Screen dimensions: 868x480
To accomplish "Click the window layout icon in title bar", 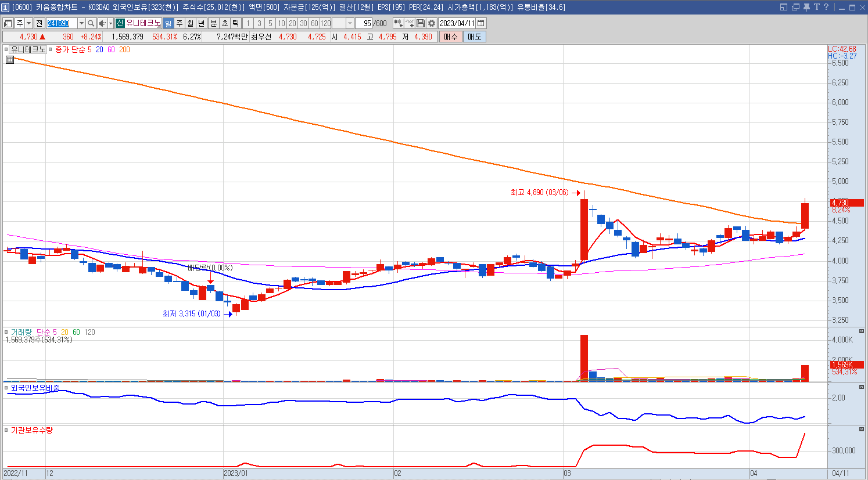I will (783, 7).
